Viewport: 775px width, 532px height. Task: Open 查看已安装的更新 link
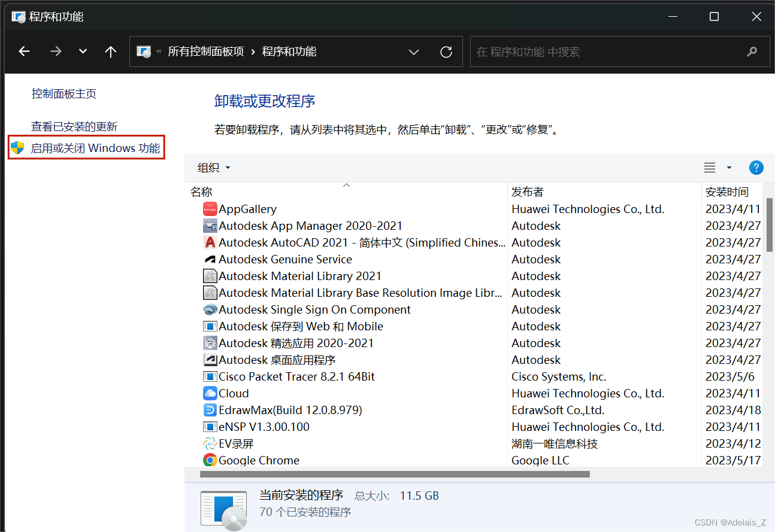[74, 126]
